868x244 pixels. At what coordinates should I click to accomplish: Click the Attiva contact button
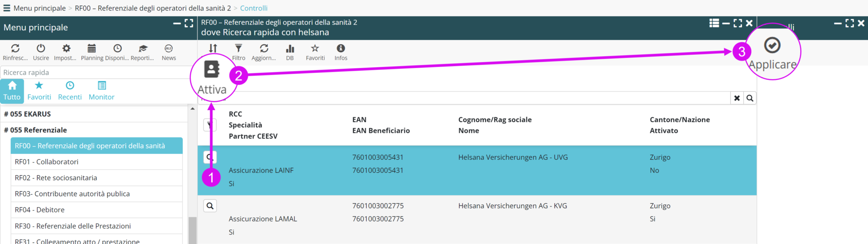pos(212,69)
